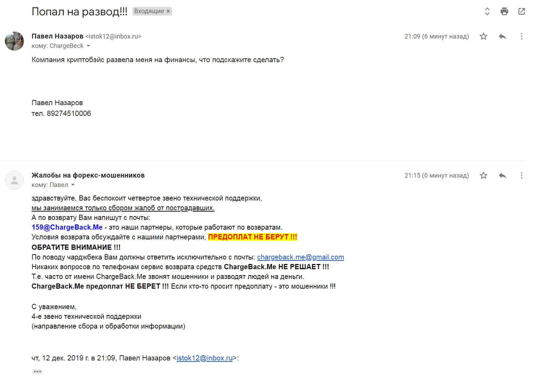Click Павел Назаров's profile photo
534x392 pixels.
point(14,41)
